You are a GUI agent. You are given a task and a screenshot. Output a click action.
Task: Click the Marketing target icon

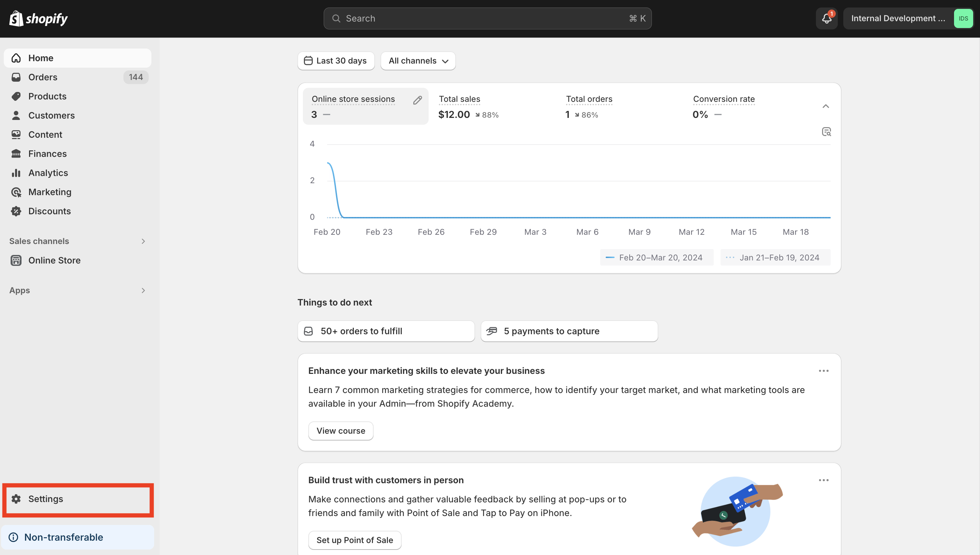click(16, 192)
